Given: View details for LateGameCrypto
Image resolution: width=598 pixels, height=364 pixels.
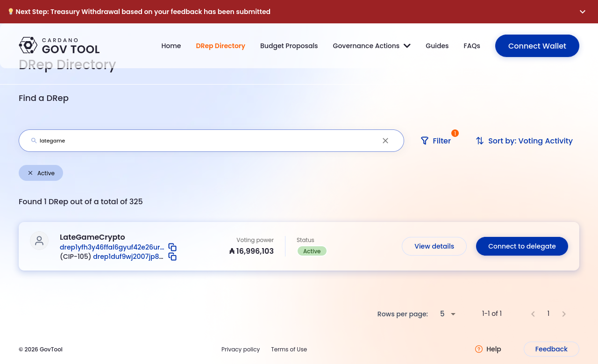Looking at the screenshot, I should 434,246.
